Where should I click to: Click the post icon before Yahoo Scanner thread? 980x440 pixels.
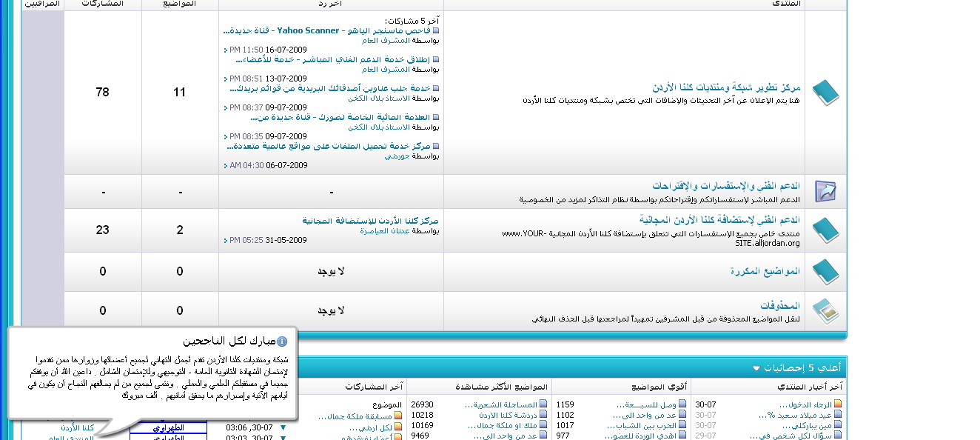click(436, 31)
